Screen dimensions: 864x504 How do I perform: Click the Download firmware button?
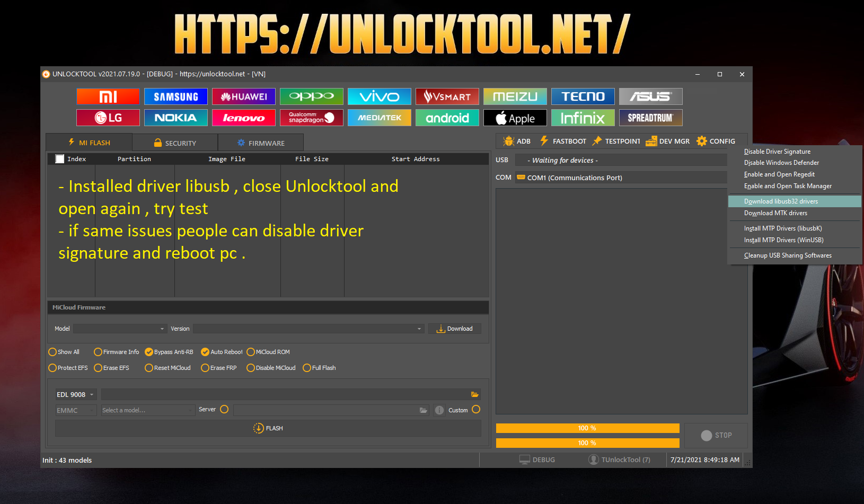point(455,329)
